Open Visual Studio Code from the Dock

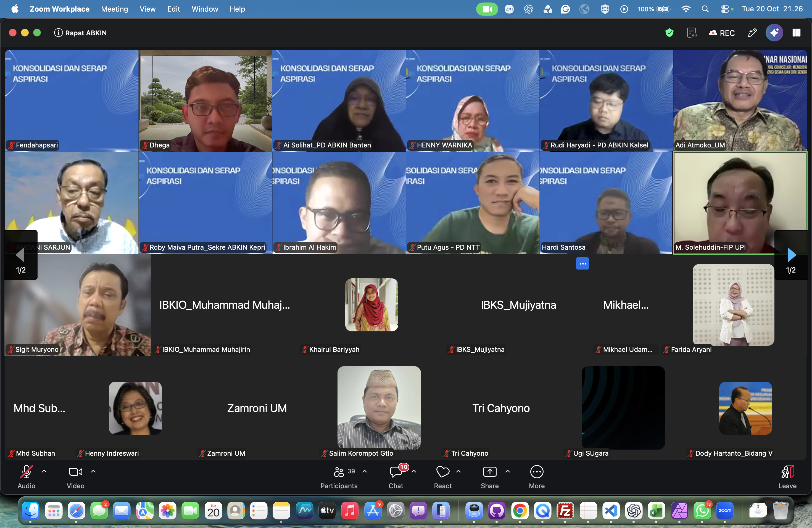611,511
